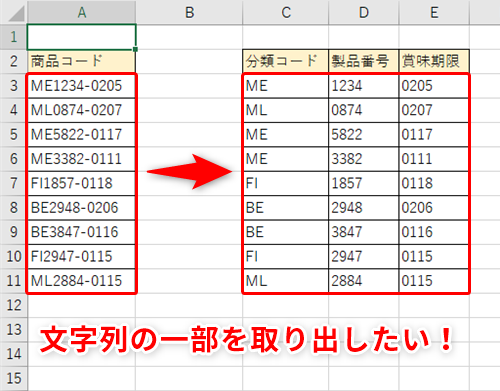Select column A header
500x391 pixels.
pyautogui.click(x=82, y=13)
